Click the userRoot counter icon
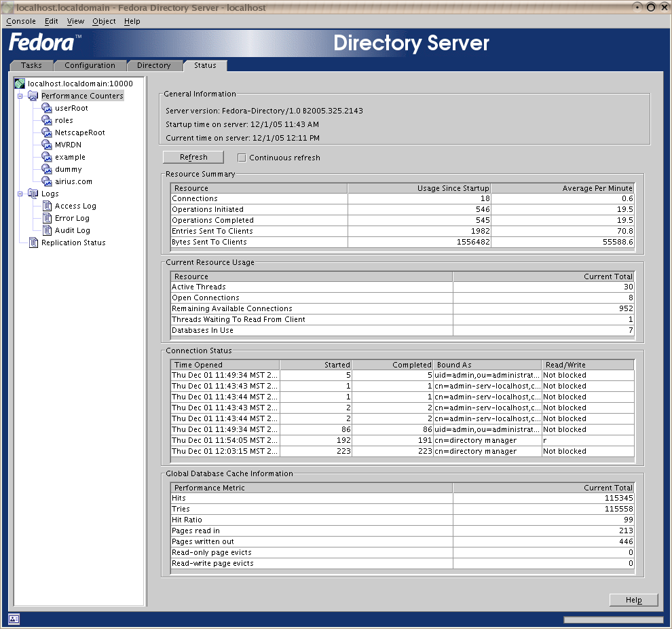The height and width of the screenshot is (629, 672). coord(47,108)
